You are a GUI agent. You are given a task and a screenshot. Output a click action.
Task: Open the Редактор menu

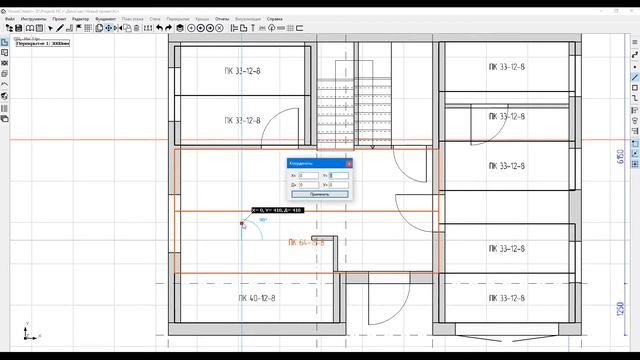tap(80, 19)
